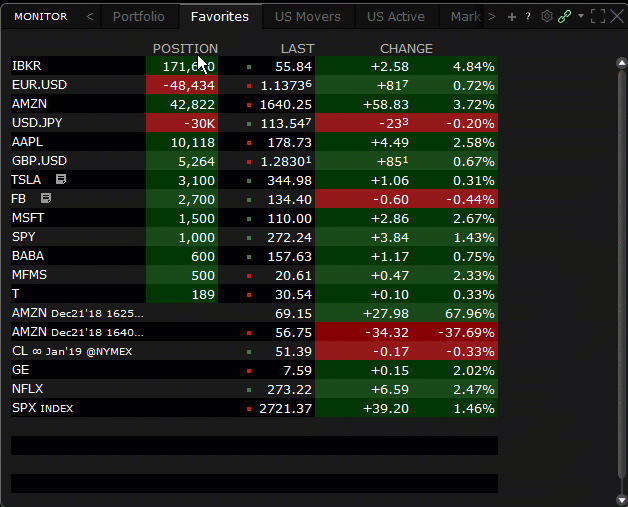Select the IBKR ticker row

[27, 66]
